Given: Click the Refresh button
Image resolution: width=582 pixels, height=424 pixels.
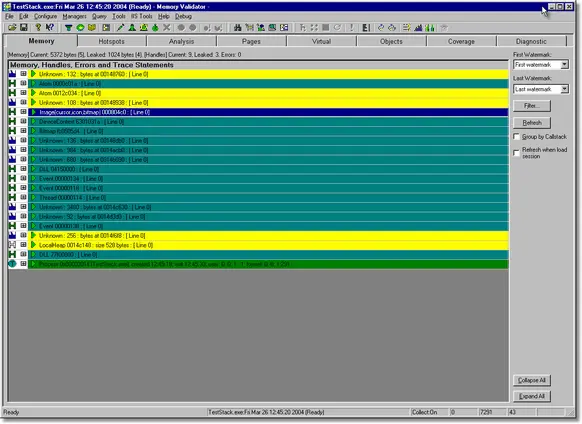Looking at the screenshot, I should pos(532,123).
